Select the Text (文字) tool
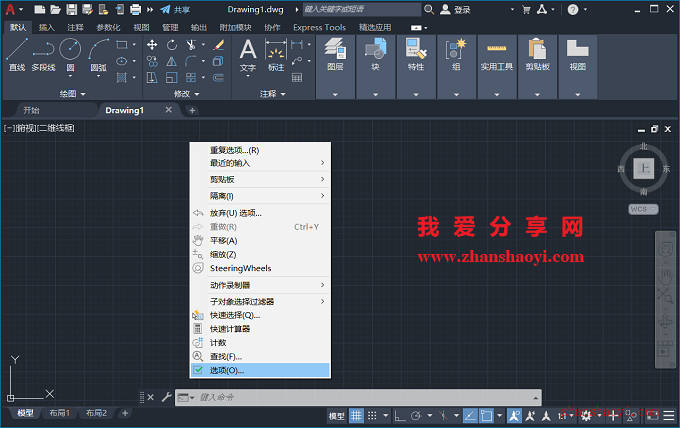 (248, 55)
